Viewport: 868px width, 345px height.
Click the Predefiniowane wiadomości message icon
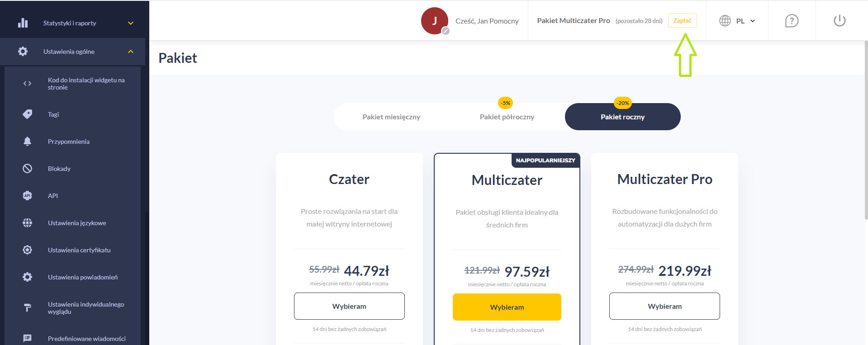(x=28, y=338)
